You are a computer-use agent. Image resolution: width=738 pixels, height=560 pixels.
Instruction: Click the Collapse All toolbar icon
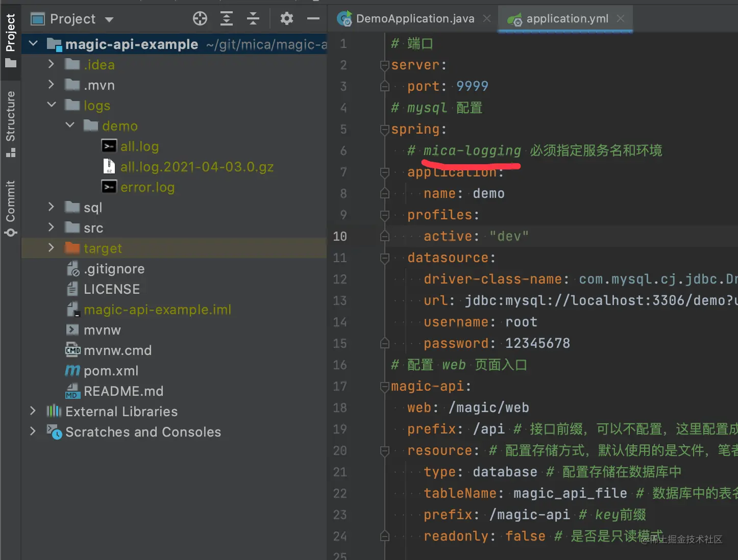253,19
